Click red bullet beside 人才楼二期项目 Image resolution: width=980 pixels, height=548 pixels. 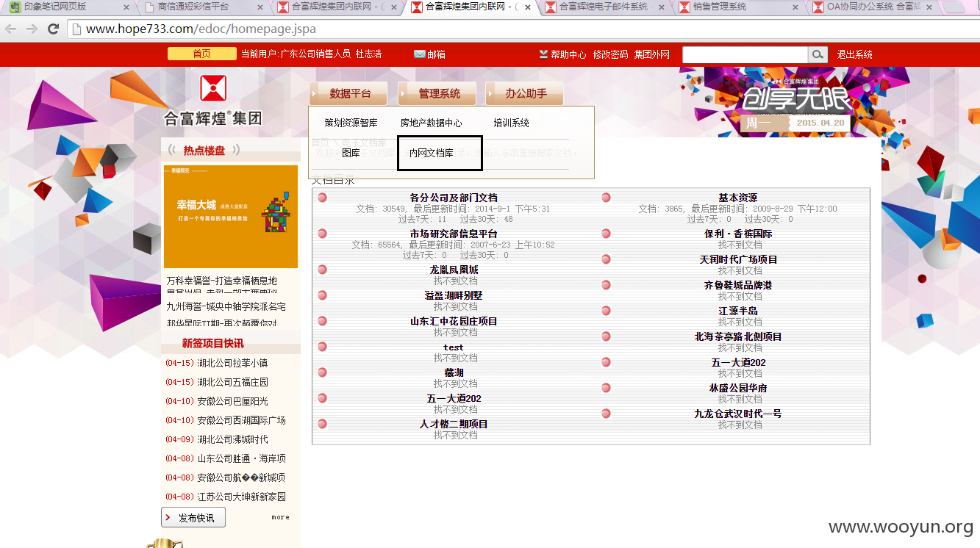pos(322,424)
